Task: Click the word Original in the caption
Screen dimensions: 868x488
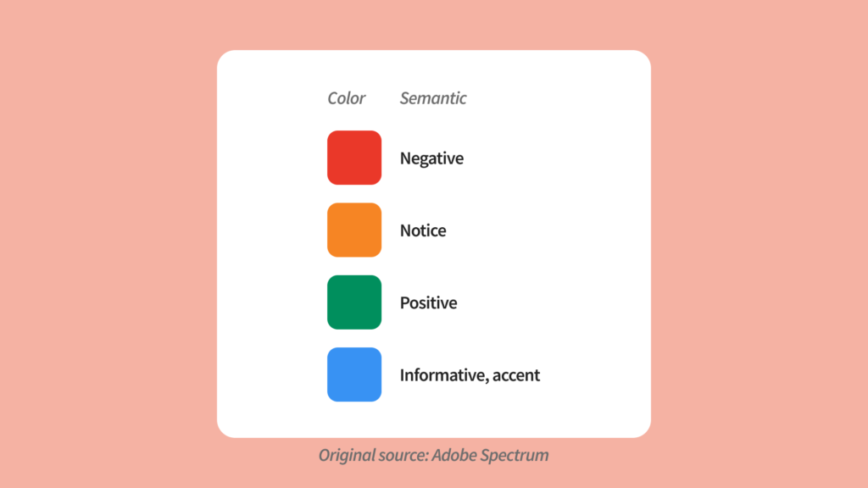Action: tap(346, 456)
